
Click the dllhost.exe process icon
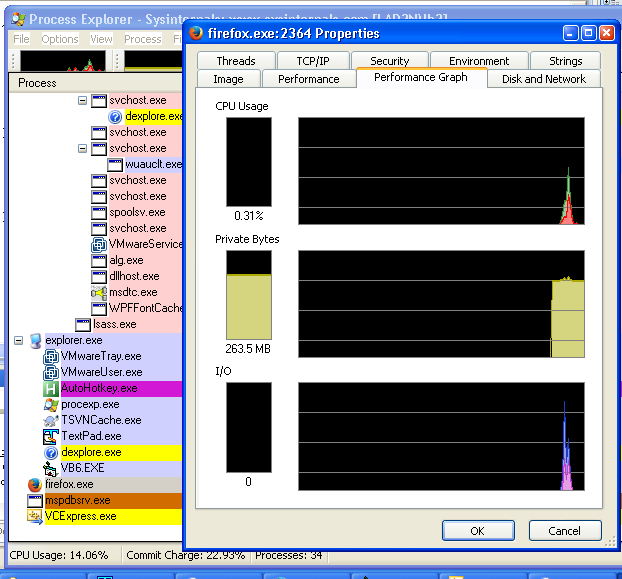[99, 276]
